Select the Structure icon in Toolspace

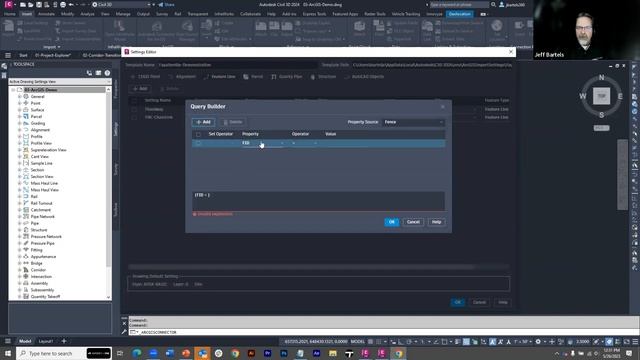click(26, 230)
